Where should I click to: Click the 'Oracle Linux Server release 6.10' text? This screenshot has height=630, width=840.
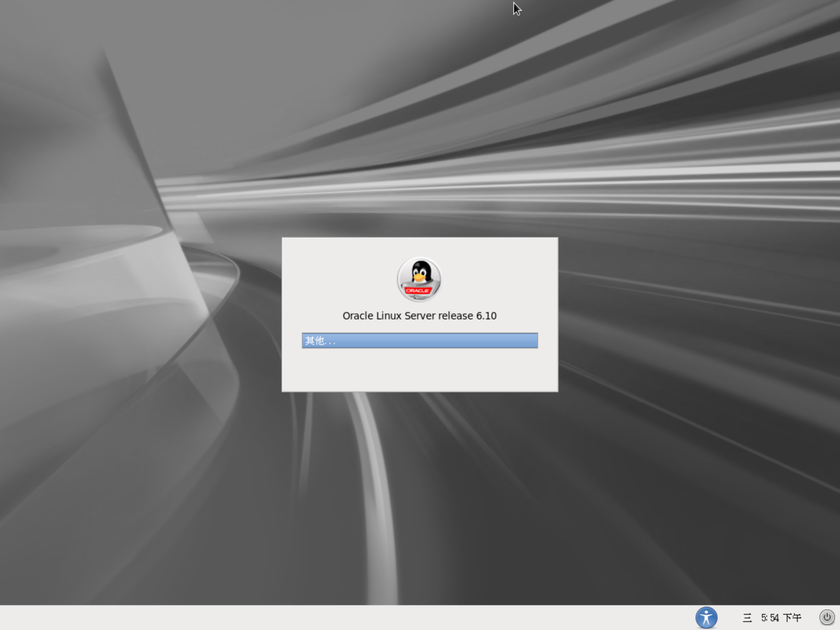point(420,316)
